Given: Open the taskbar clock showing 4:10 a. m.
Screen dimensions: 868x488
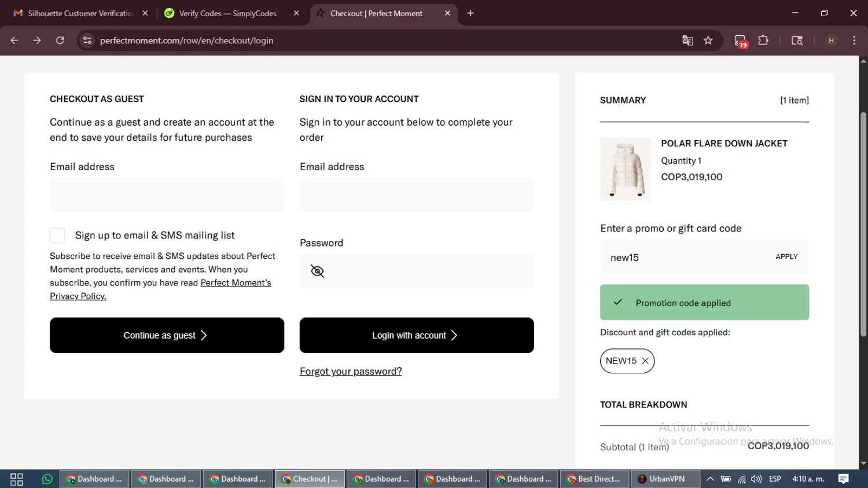Looking at the screenshot, I should [808, 479].
